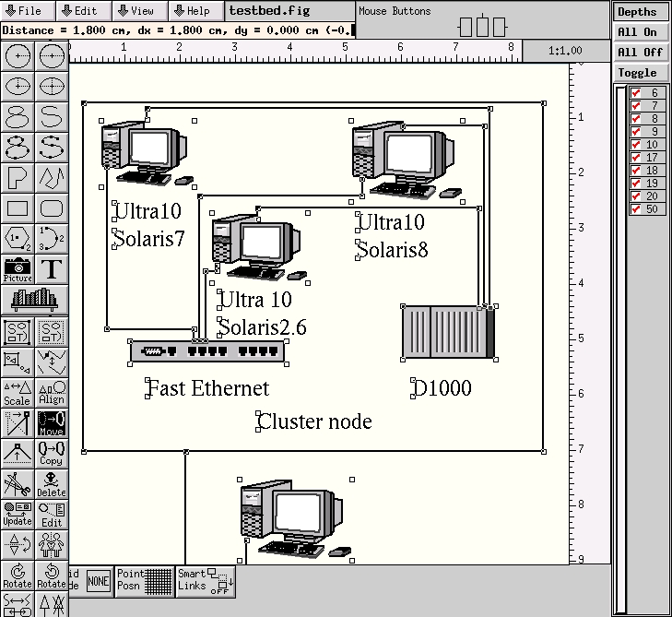Select the delete point scissors tool
The width and height of the screenshot is (672, 617).
pos(18,484)
